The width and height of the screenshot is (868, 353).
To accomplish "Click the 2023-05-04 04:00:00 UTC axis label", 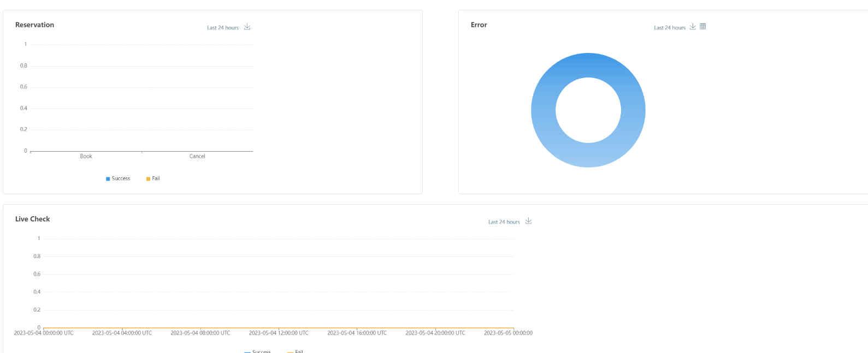I will click(122, 333).
